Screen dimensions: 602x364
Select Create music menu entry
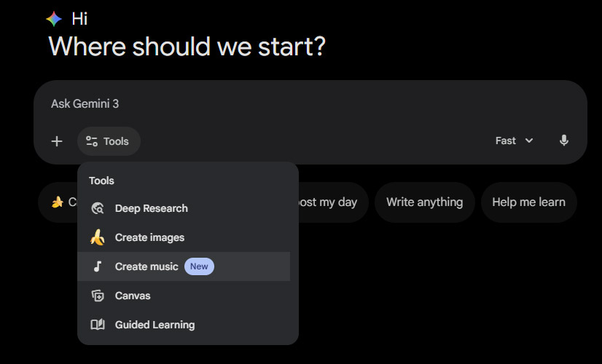[146, 266]
